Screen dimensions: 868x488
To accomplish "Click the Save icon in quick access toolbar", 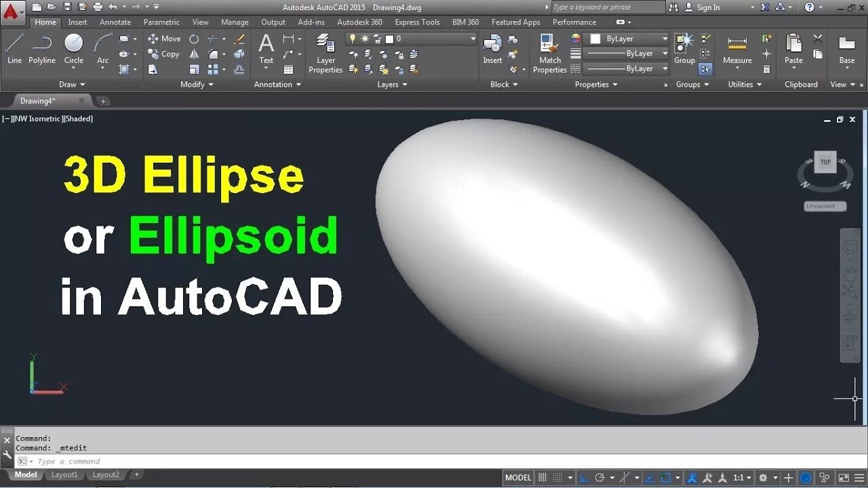I will pyautogui.click(x=67, y=7).
